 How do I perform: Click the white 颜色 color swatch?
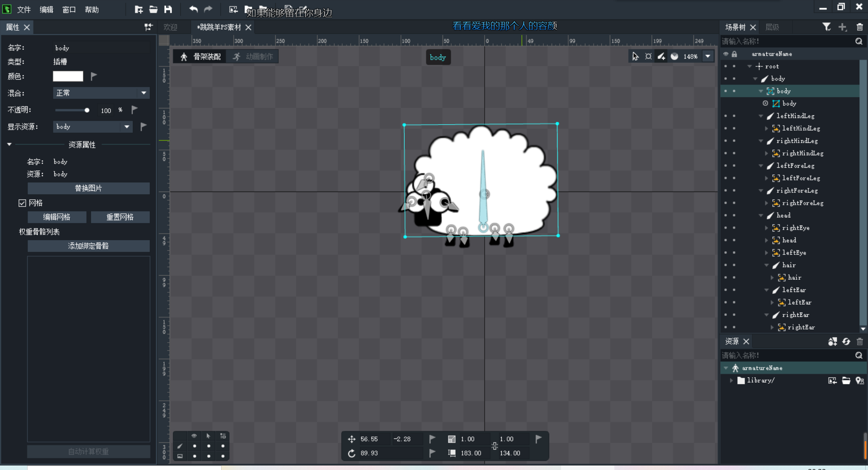click(68, 76)
